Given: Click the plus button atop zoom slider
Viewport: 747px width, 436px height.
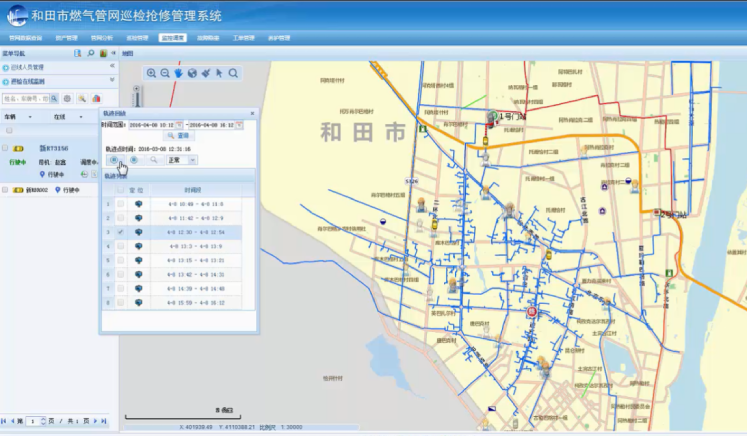Looking at the screenshot, I should (137, 89).
